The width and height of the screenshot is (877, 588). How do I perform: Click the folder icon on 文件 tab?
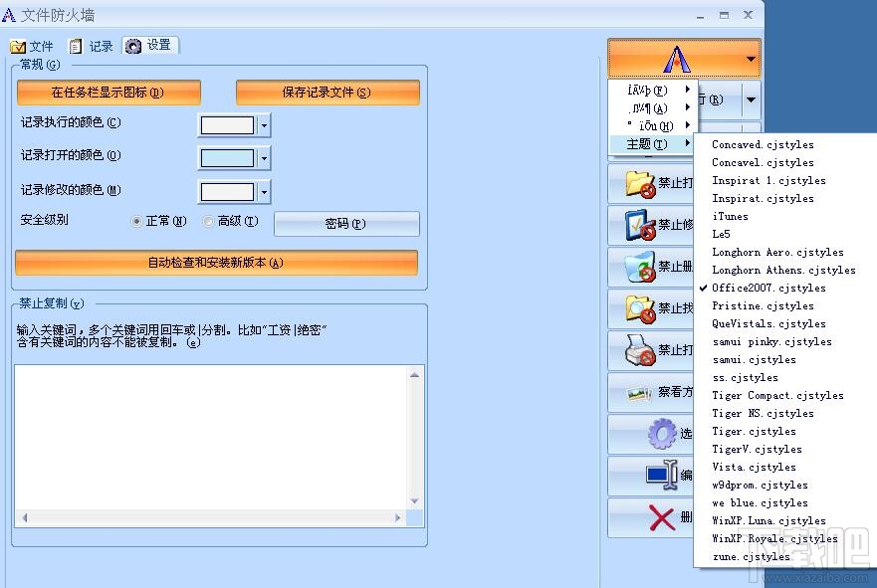coord(18,47)
